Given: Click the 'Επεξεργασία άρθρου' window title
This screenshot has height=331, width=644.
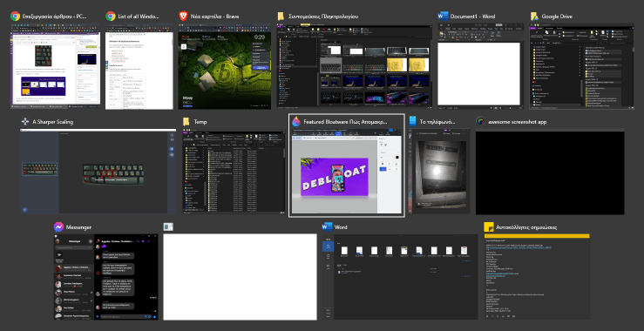Looking at the screenshot, I should click(x=56, y=17).
